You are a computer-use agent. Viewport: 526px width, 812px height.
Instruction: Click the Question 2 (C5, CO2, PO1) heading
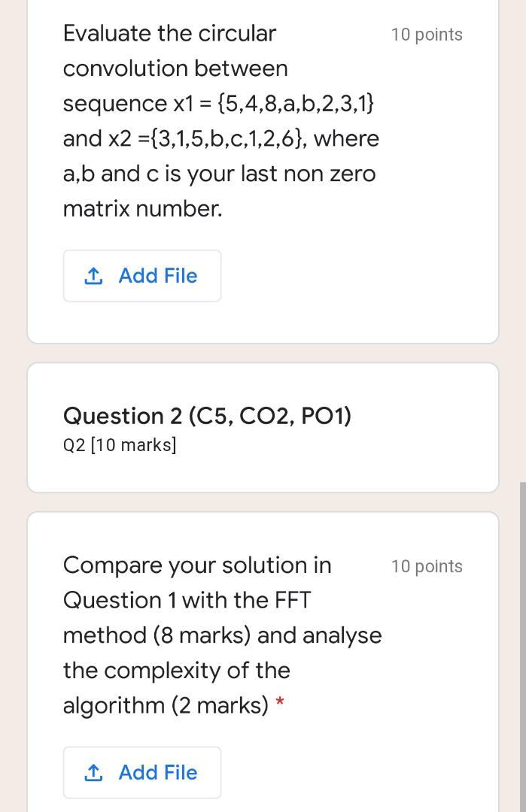pos(207,416)
